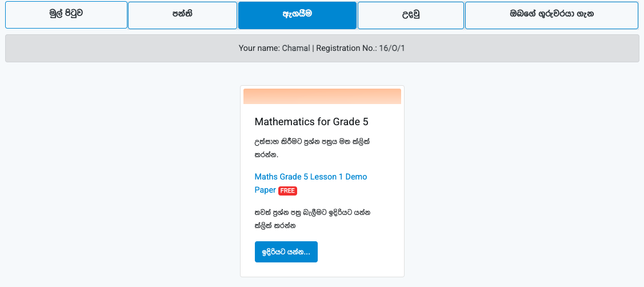This screenshot has width=644, height=287.
Task: Select the active ඇගයීම් tab
Action: (x=297, y=15)
